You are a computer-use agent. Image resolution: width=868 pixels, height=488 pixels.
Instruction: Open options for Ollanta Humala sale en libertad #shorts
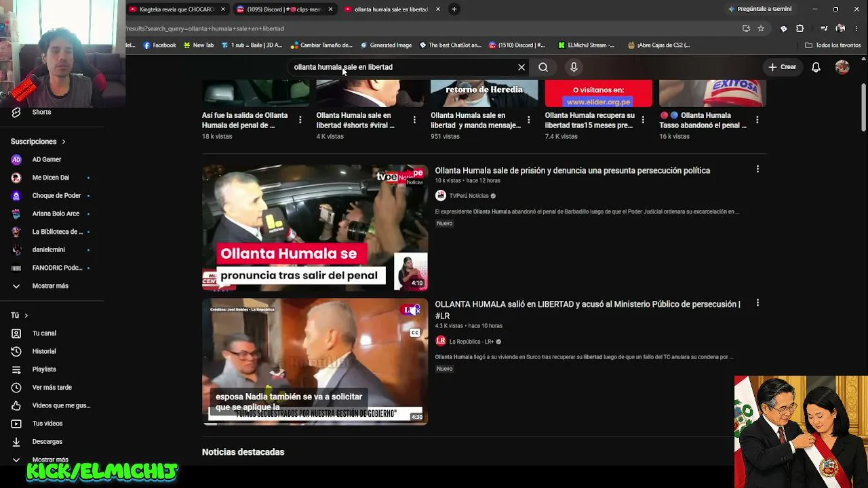414,120
